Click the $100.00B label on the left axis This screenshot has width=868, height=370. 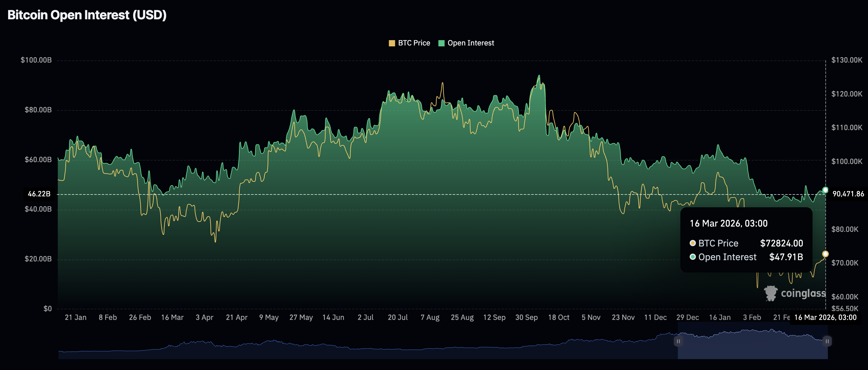pyautogui.click(x=36, y=60)
